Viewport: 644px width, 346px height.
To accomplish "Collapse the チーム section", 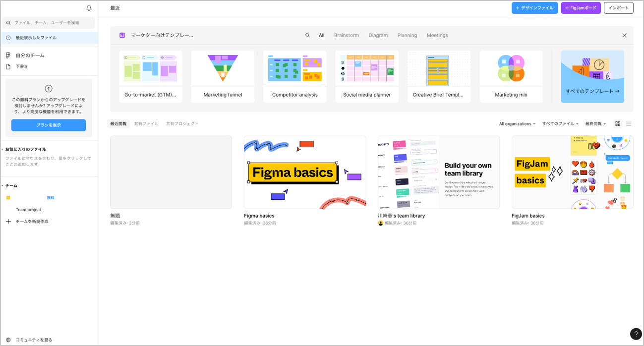I will (10, 186).
